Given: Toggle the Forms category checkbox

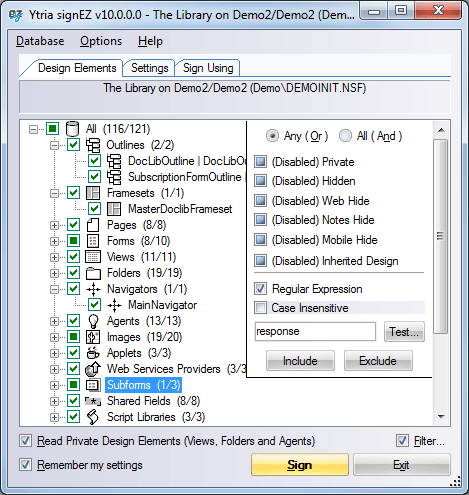Looking at the screenshot, I should (x=73, y=241).
